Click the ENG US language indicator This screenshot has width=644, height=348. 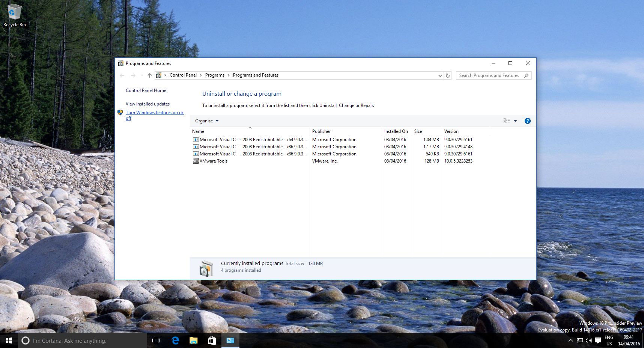pyautogui.click(x=609, y=340)
